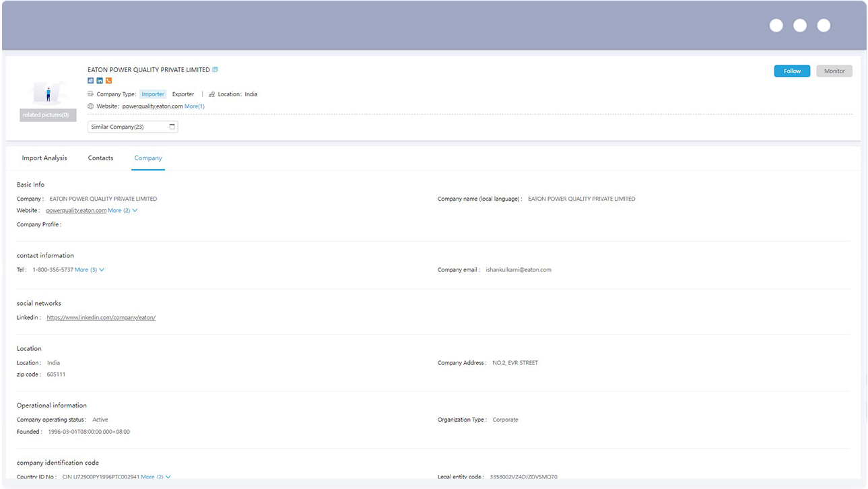Click the Corporate organization type value
The image size is (868, 489).
click(x=506, y=420)
